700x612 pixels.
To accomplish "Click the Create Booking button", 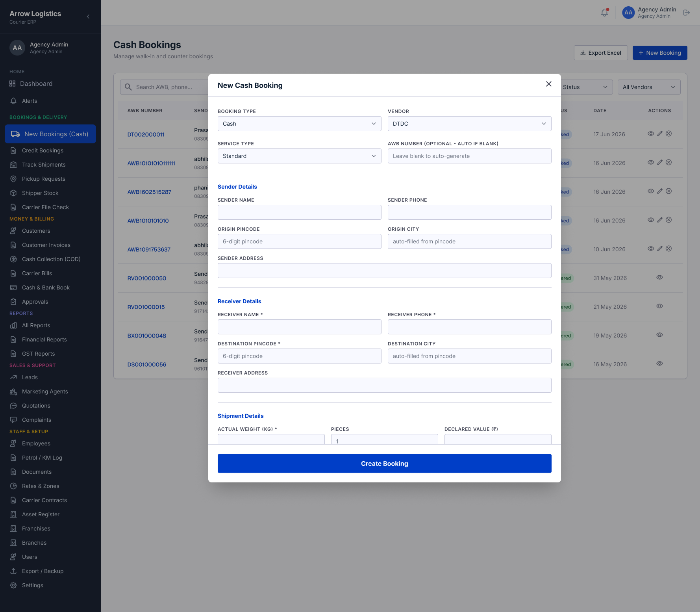I will (385, 464).
